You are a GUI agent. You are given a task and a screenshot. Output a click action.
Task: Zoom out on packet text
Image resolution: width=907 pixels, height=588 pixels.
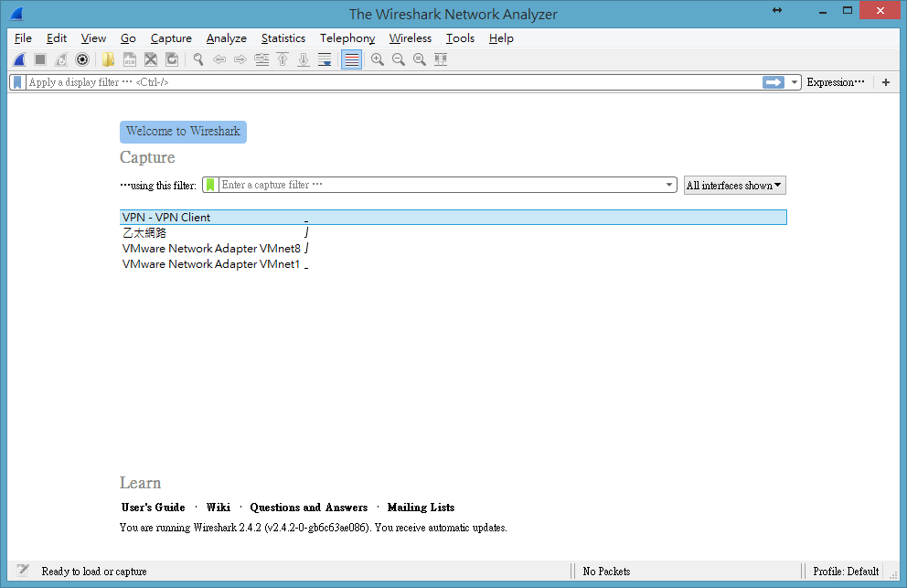[399, 59]
